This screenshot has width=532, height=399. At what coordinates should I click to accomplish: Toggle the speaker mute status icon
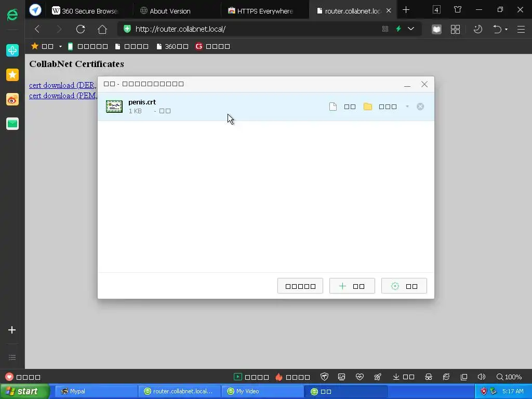pos(482,377)
